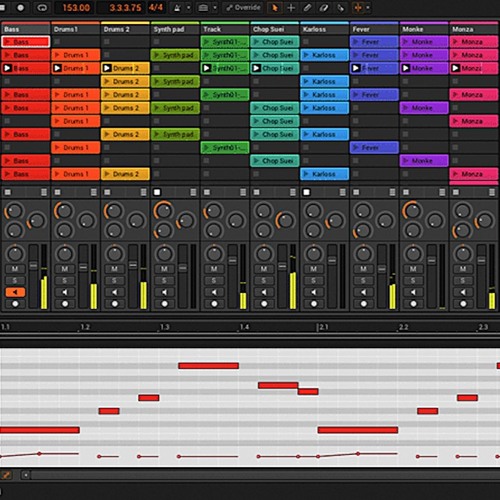Arm the Bass track for recording
This screenshot has width=500, height=500.
coord(15,304)
